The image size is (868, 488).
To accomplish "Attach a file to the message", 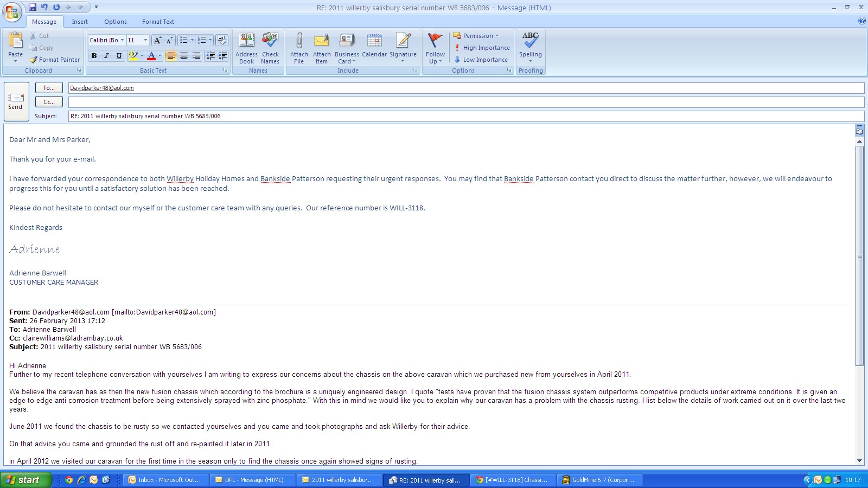I will pyautogui.click(x=299, y=48).
